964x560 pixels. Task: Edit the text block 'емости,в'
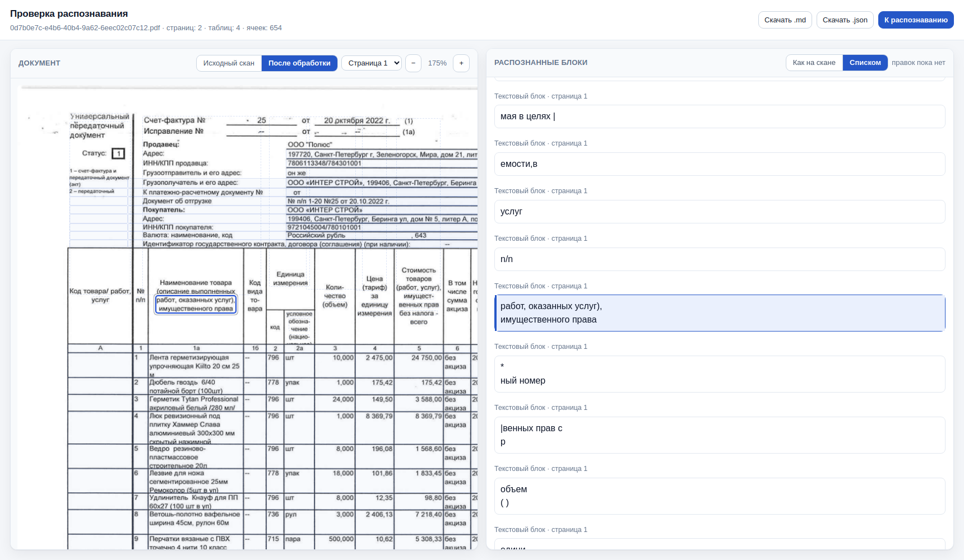720,164
